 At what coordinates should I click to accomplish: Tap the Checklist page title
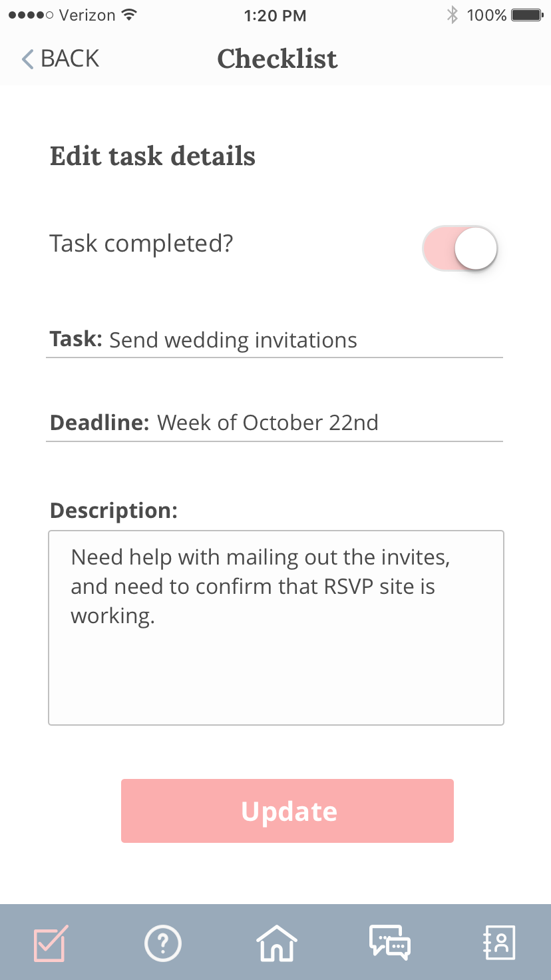pyautogui.click(x=277, y=59)
